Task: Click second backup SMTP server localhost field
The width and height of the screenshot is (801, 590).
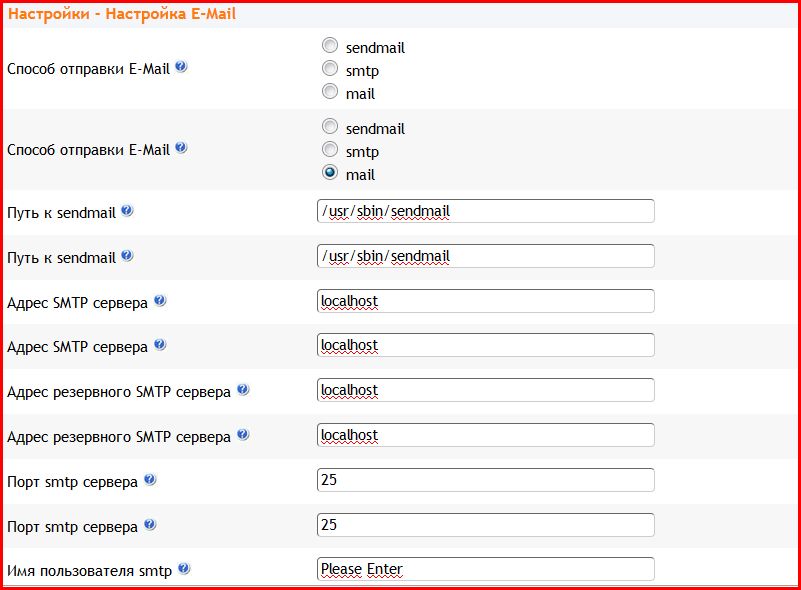Action: click(485, 435)
